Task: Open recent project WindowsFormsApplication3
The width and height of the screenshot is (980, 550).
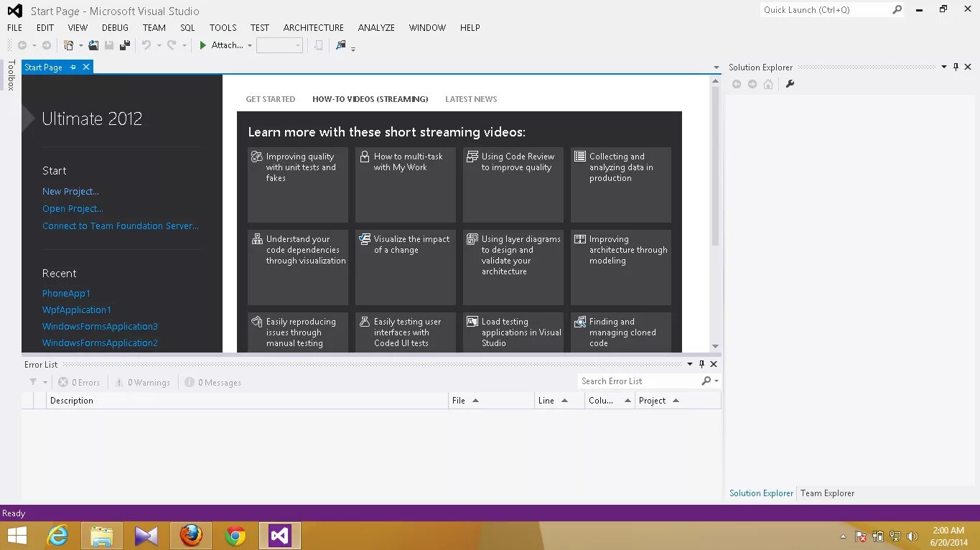Action: (100, 326)
